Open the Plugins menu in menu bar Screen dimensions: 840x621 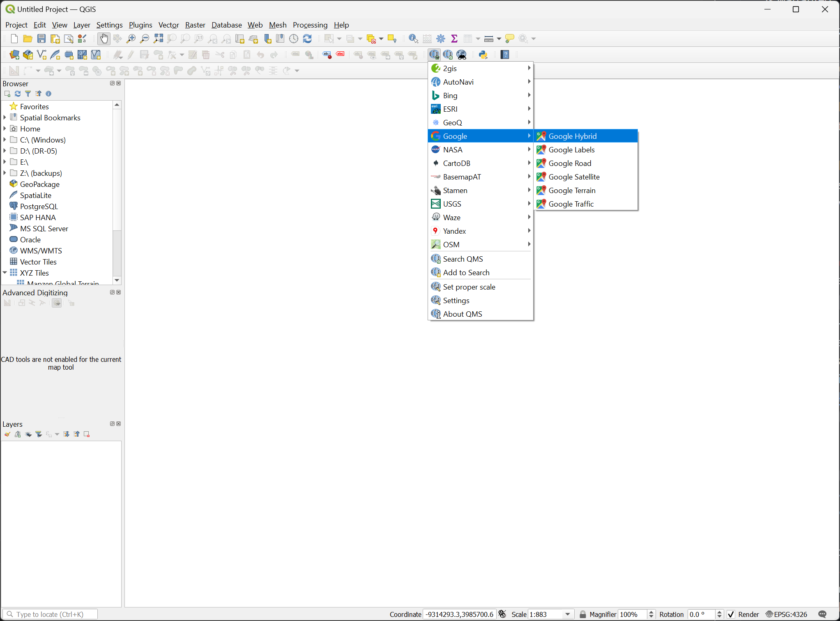click(140, 25)
